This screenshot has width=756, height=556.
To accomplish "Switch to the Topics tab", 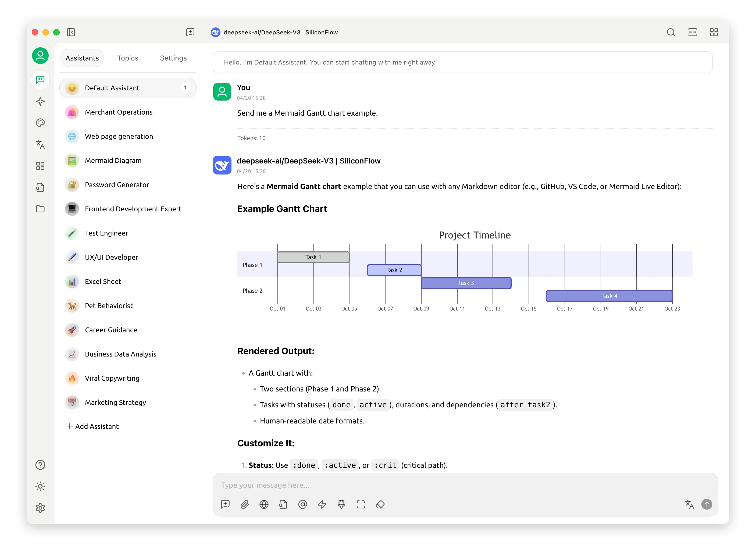I will tap(127, 58).
